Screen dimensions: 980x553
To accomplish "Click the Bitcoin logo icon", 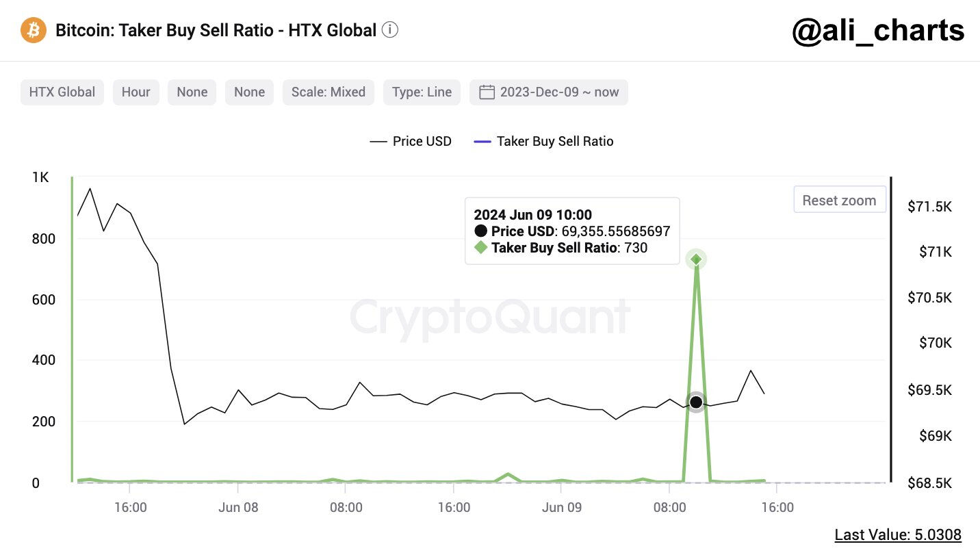I will [34, 31].
